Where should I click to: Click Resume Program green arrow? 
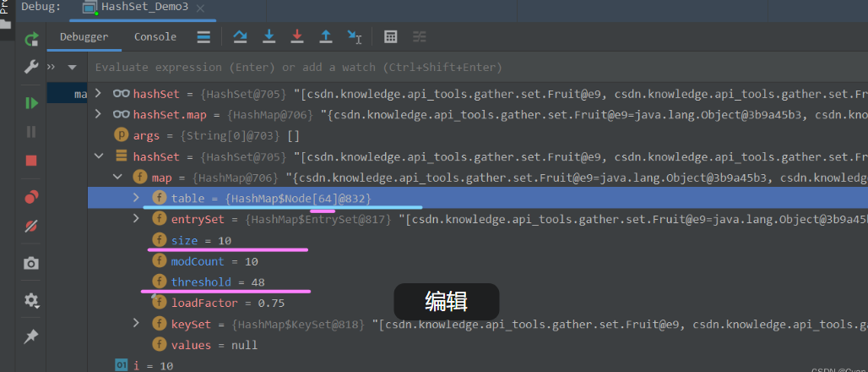pos(31,103)
